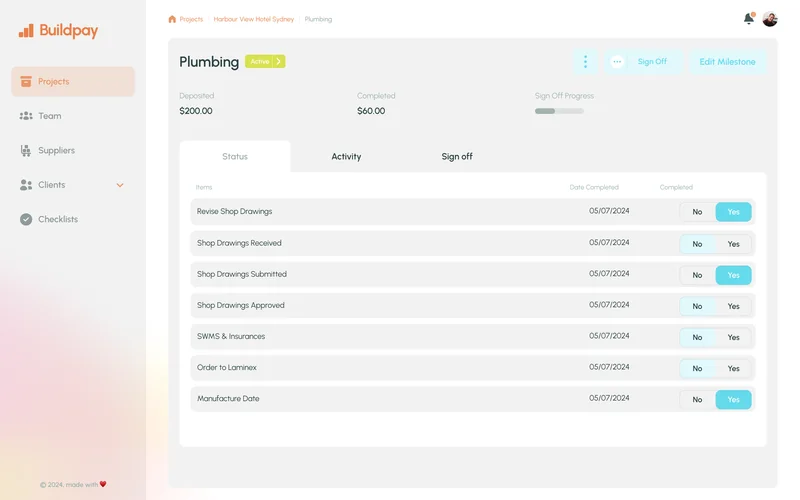800x500 pixels.
Task: Switch to the Sign off tab
Action: click(x=457, y=157)
